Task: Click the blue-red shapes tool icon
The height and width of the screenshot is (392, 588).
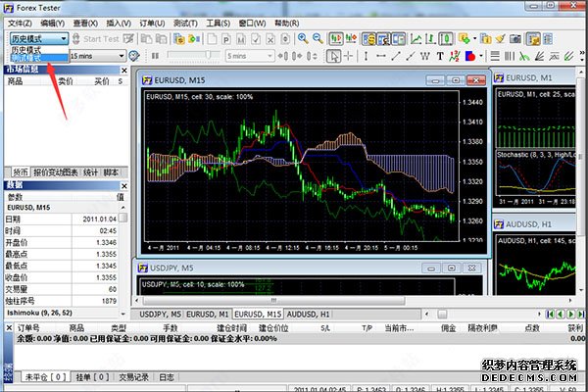Action: coord(469,56)
